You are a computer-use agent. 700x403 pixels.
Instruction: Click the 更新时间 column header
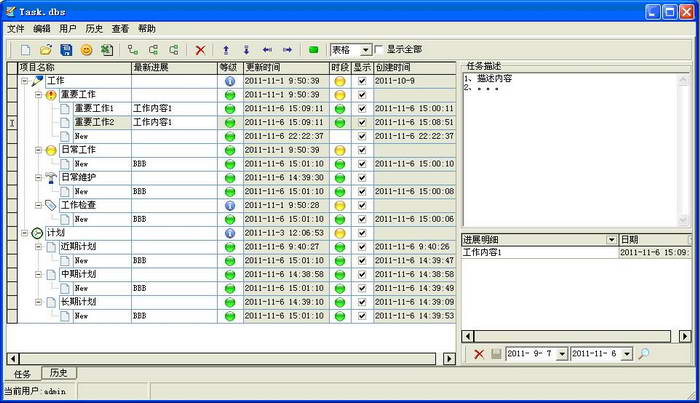pos(284,67)
